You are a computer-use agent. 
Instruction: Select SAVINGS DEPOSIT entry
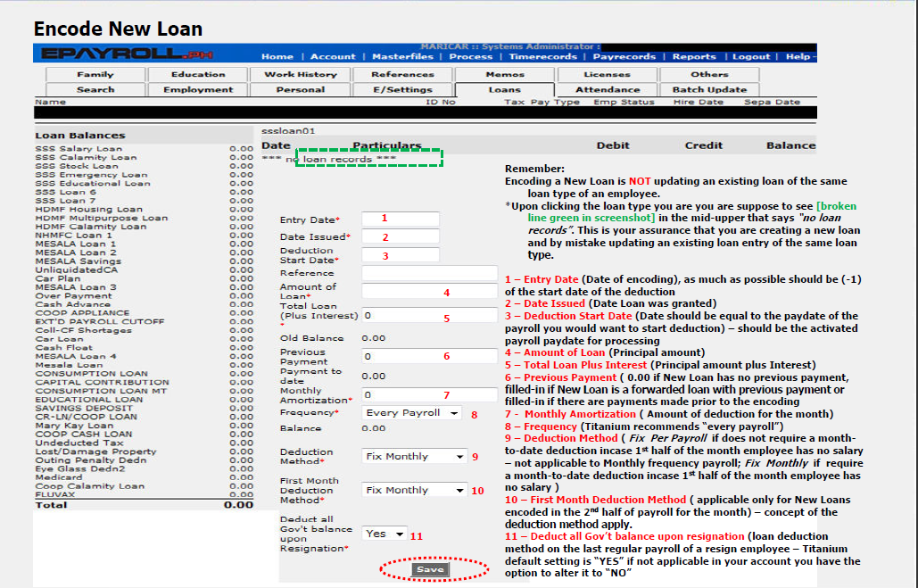point(84,408)
